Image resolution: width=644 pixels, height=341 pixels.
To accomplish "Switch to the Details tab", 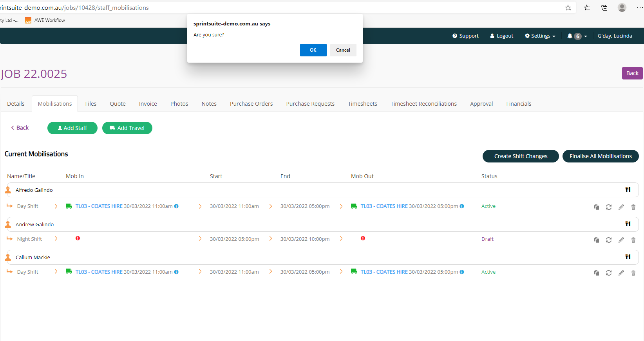I will (16, 104).
